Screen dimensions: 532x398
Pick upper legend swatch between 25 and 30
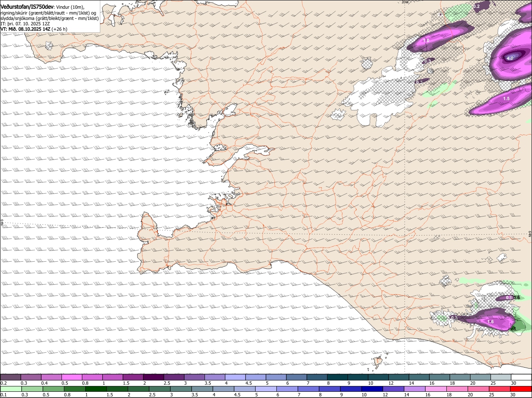[x=501, y=377]
